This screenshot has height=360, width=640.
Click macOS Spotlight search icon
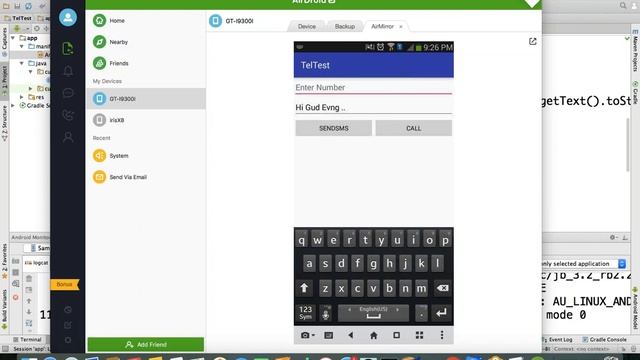pos(623,5)
